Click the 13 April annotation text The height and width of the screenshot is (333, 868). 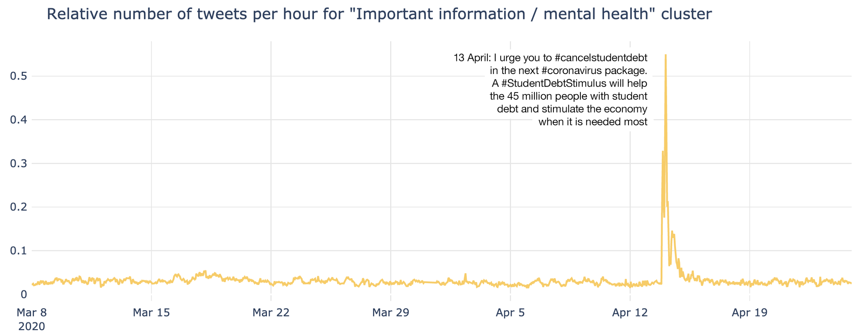(550, 90)
